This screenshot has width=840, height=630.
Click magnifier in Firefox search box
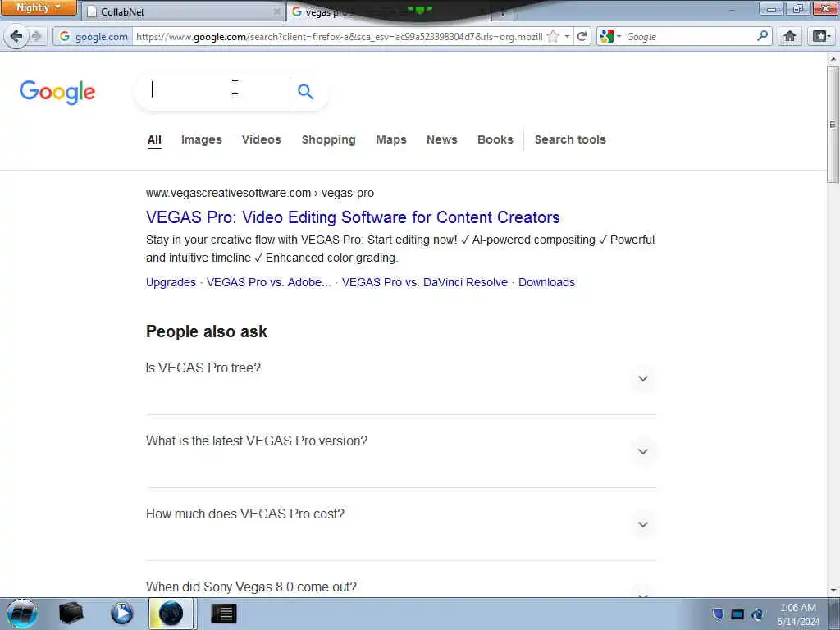coord(762,36)
